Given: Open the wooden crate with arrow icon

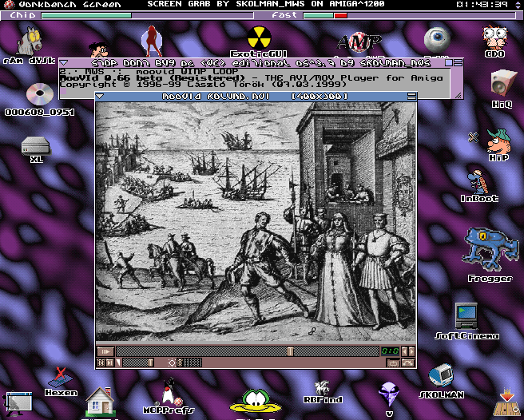Looking at the screenshot, I should click(507, 402).
